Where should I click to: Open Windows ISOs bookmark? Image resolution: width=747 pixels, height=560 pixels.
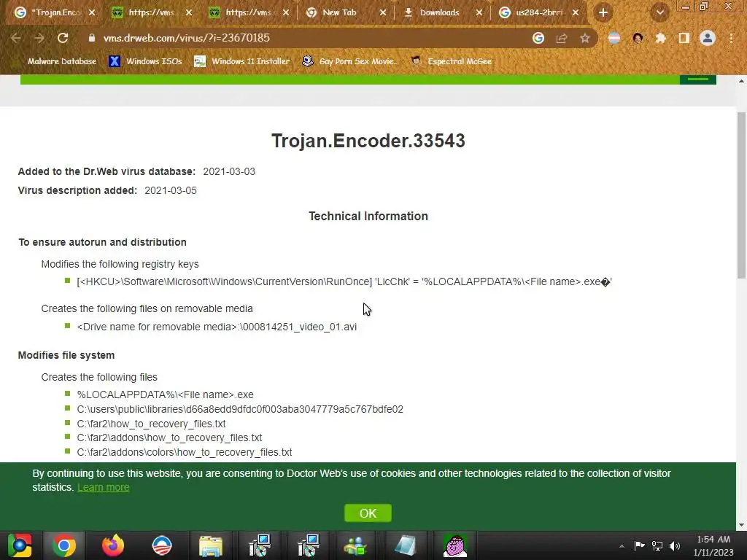coord(145,61)
